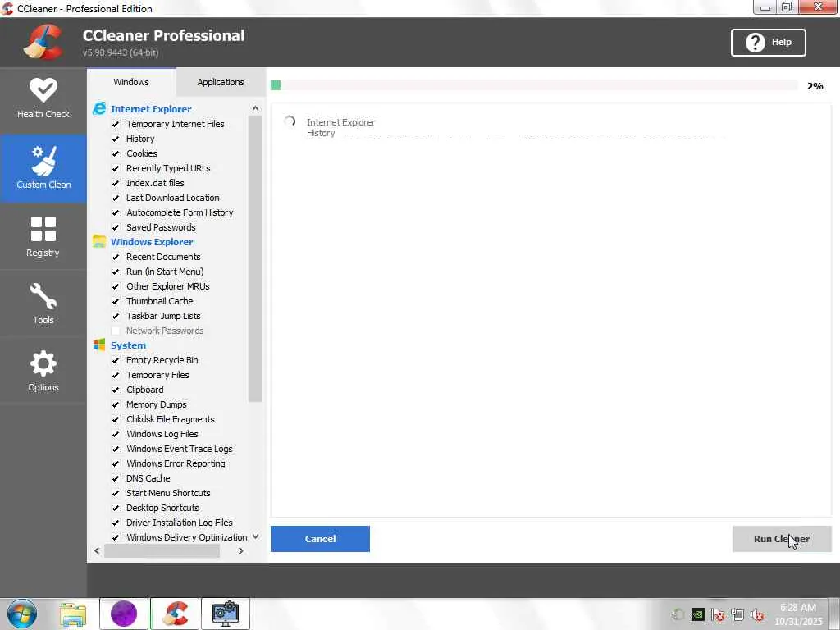This screenshot has height=630, width=840.
Task: Click the System Windows flag icon
Action: tap(99, 345)
